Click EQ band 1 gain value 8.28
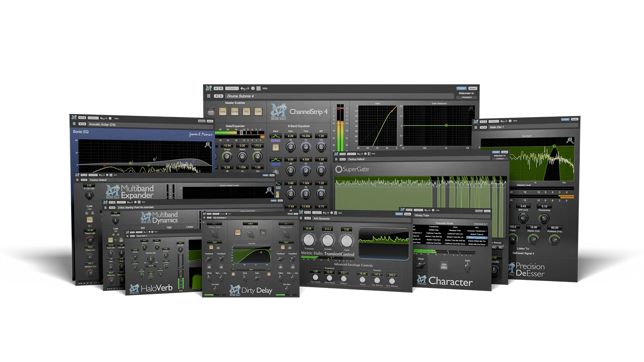Viewport: 644px width, 362px height. [x=291, y=136]
